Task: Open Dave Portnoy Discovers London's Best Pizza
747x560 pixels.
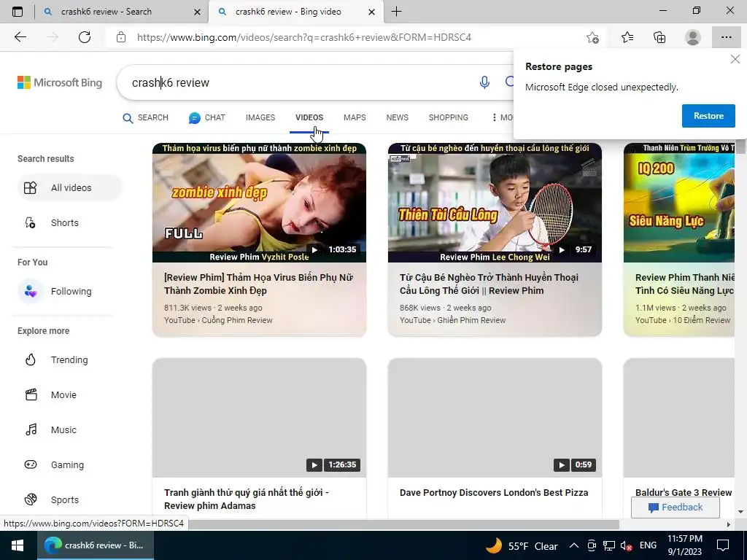Action: (x=494, y=492)
